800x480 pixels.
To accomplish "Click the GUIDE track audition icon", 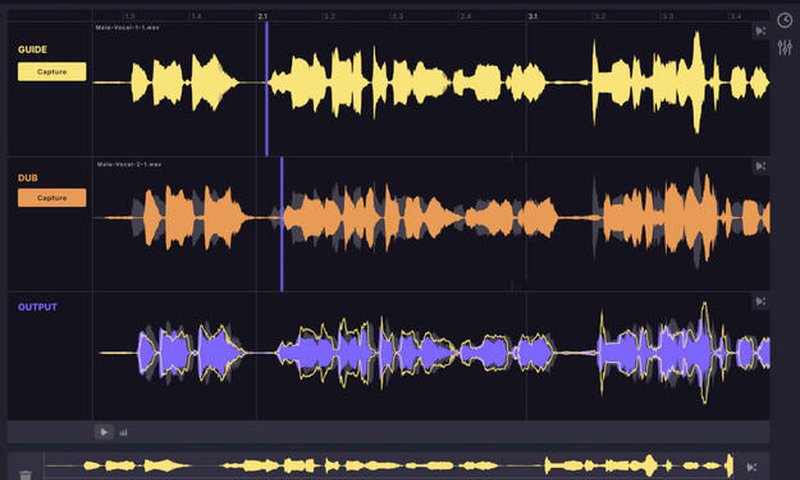I will [x=760, y=31].
